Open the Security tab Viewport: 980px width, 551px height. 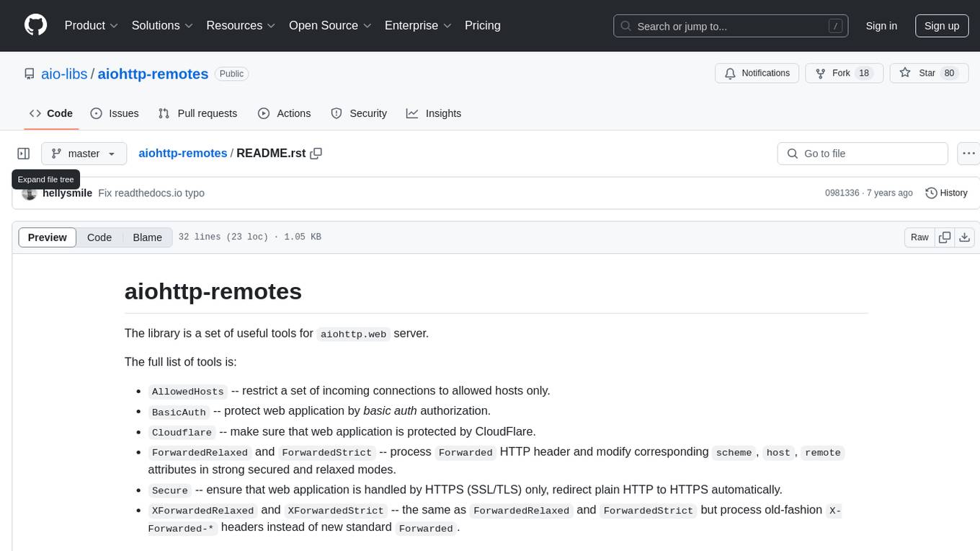coord(359,113)
